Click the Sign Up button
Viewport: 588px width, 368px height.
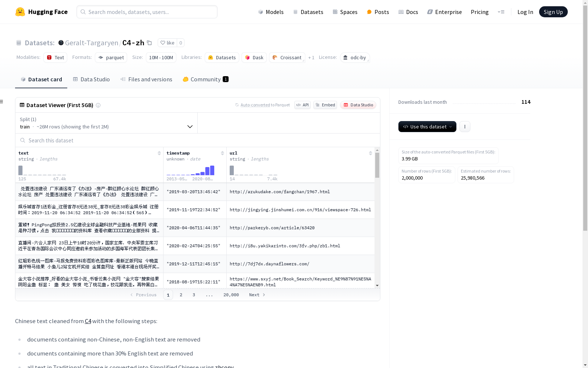553,12
